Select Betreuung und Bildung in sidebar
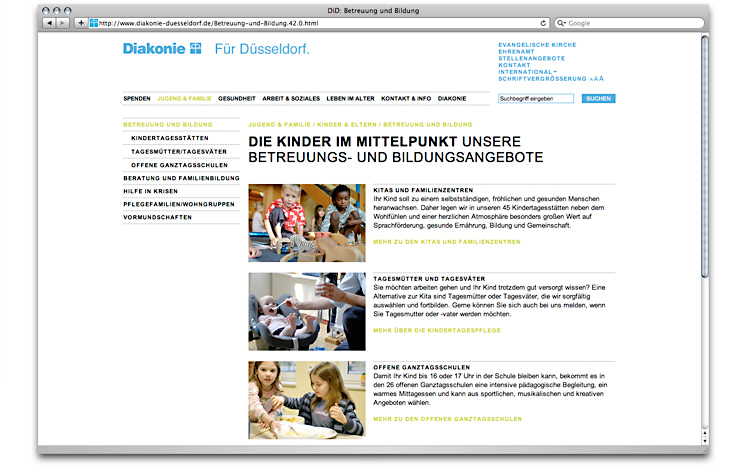The height and width of the screenshot is (469, 750). (168, 125)
